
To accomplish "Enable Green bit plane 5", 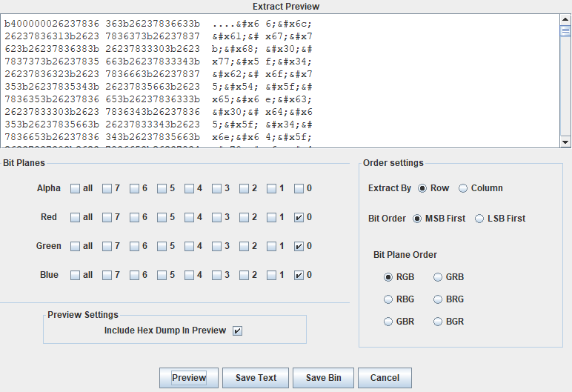I will coord(162,246).
